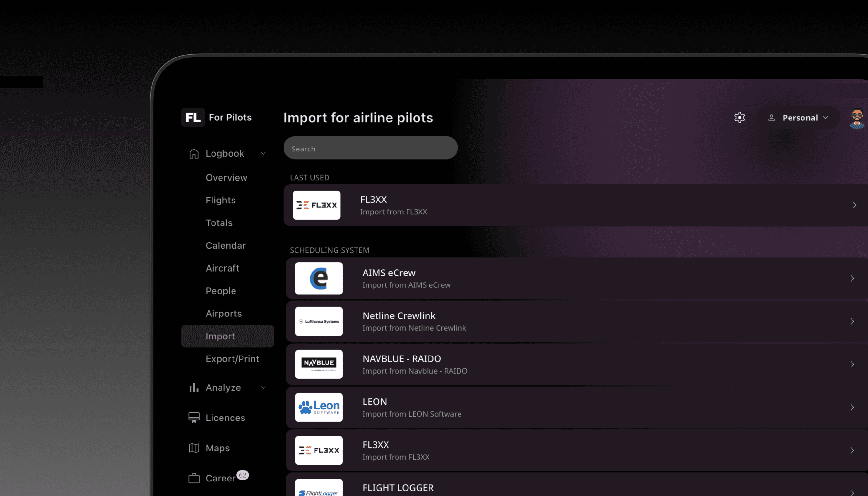The height and width of the screenshot is (496, 868).
Task: Switch to the Calendar section
Action: click(225, 245)
